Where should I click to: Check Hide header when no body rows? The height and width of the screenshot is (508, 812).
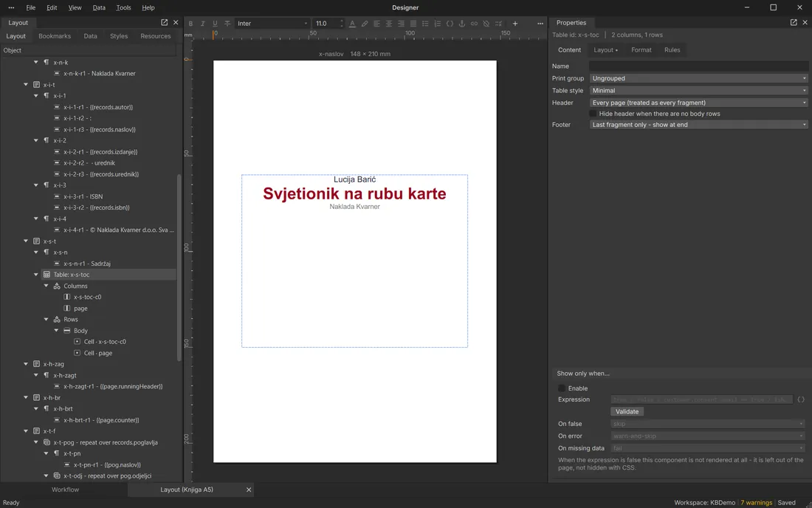click(593, 114)
